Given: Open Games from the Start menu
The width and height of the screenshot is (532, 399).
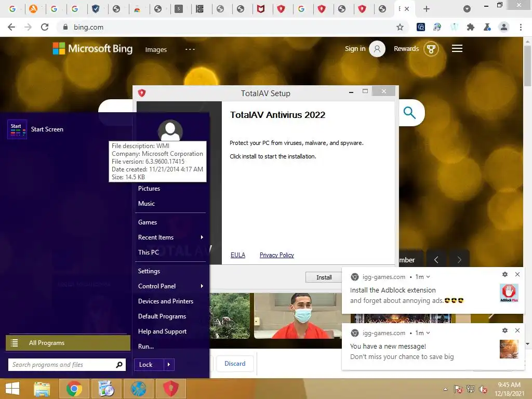Looking at the screenshot, I should [x=147, y=222].
